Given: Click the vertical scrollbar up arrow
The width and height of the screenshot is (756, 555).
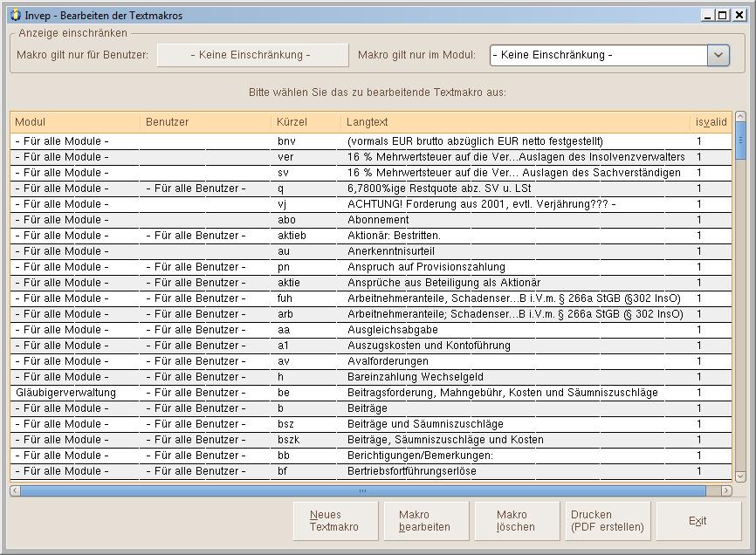Looking at the screenshot, I should pyautogui.click(x=740, y=117).
